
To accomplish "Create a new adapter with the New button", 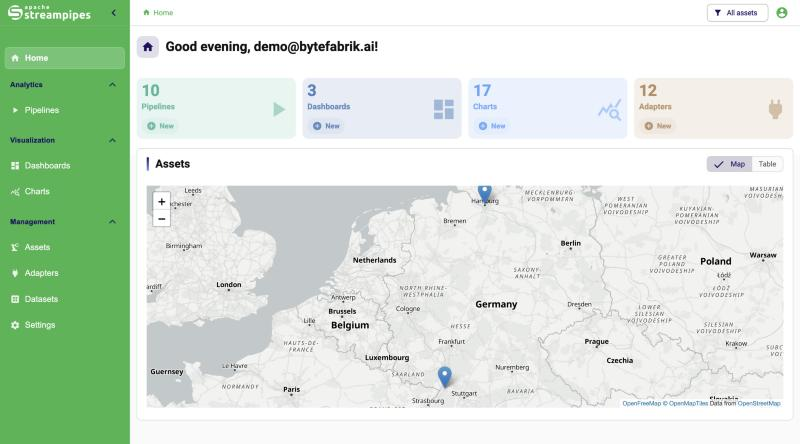I will 658,126.
